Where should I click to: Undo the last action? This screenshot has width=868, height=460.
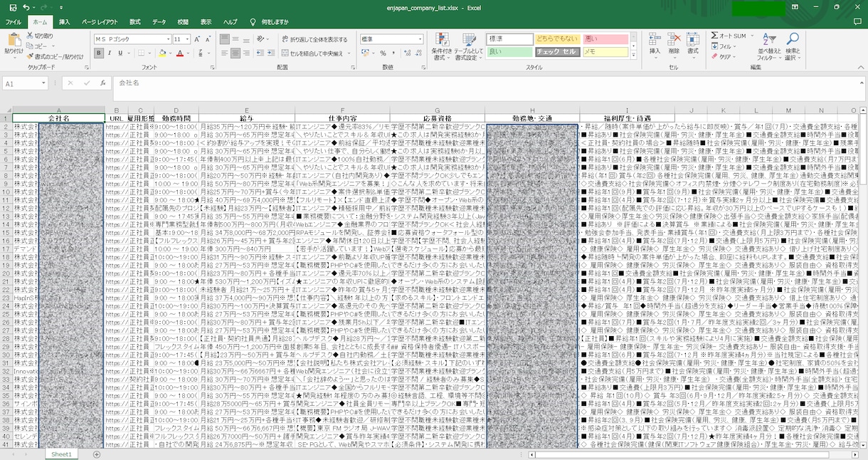(26, 7)
